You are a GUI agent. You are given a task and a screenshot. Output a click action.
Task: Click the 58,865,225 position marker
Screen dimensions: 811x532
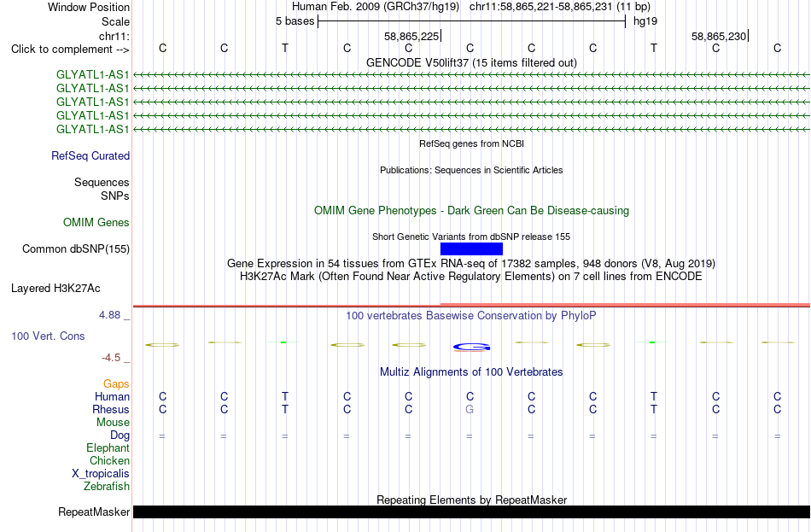[x=411, y=36]
